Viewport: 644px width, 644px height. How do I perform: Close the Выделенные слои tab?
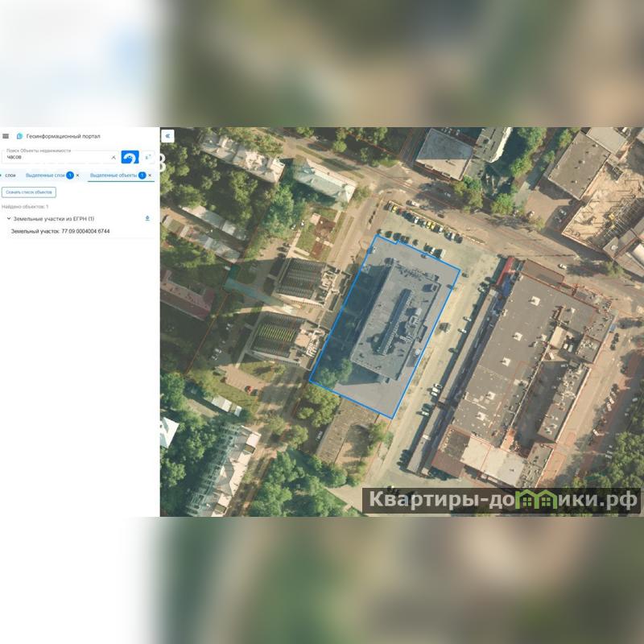(78, 175)
